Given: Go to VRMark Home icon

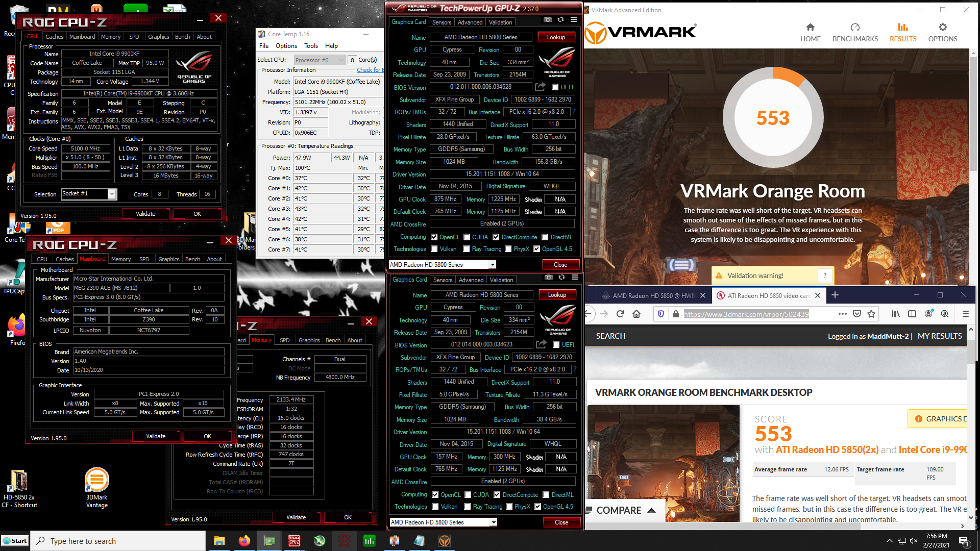Looking at the screenshot, I should tap(810, 33).
